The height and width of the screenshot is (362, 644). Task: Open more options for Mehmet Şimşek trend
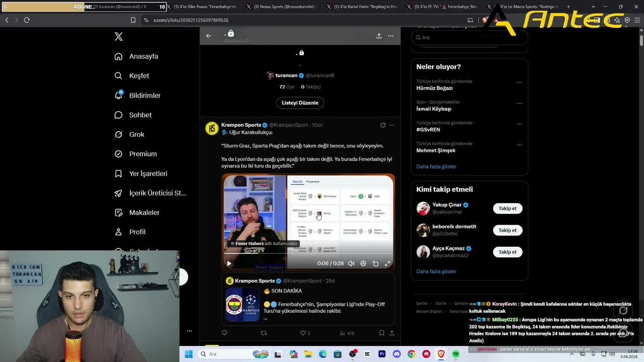[x=519, y=145]
